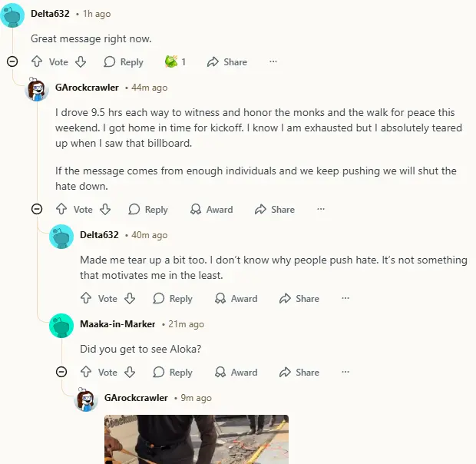Open more options on Maaka-in-Marker's comment
This screenshot has width=476, height=464.
[x=345, y=373]
